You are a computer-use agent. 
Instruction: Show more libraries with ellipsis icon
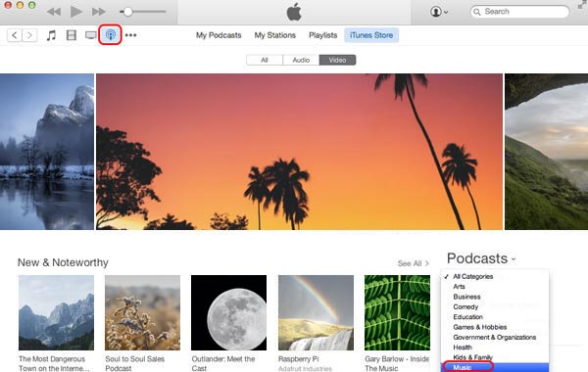[x=130, y=35]
